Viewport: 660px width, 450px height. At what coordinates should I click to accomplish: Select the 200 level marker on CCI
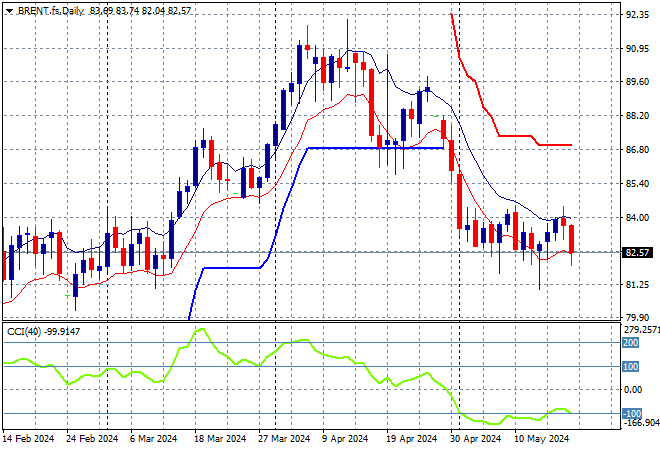(x=631, y=343)
